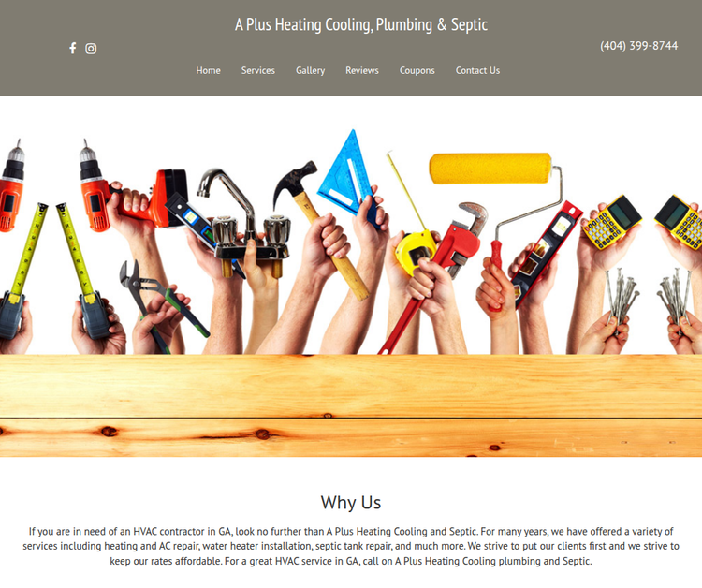Open the Reviews page
Image resolution: width=702 pixels, height=588 pixels.
coord(361,70)
